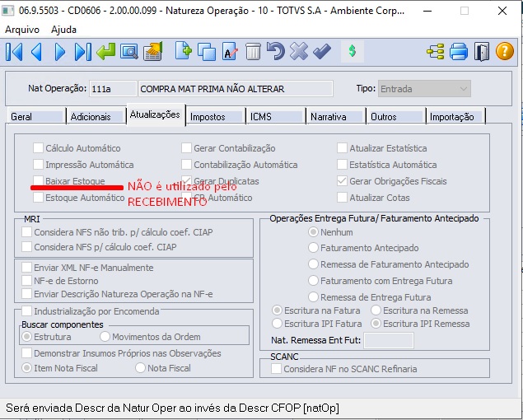Open the yellow hierarchy tree icon
Screen dimensions: 523x420
[x=436, y=51]
